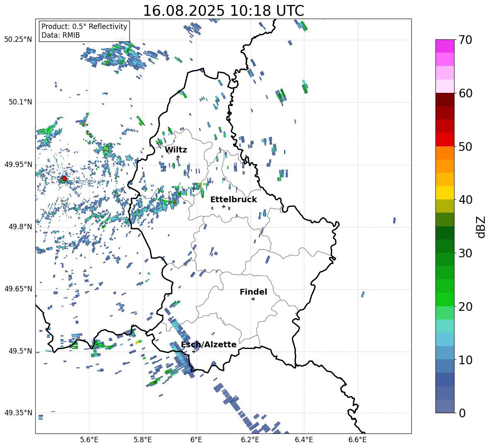The image size is (491, 448).
Task: Click the 20 tick on colorbar
Action: [465, 306]
